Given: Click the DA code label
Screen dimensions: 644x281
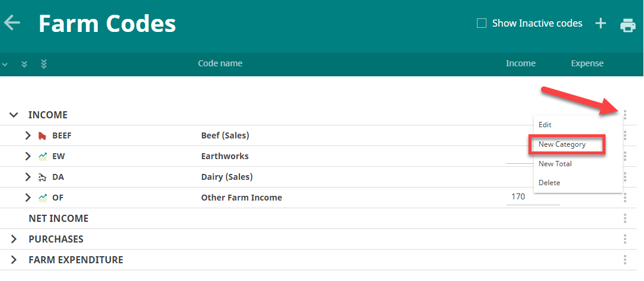Looking at the screenshot, I should point(58,177).
